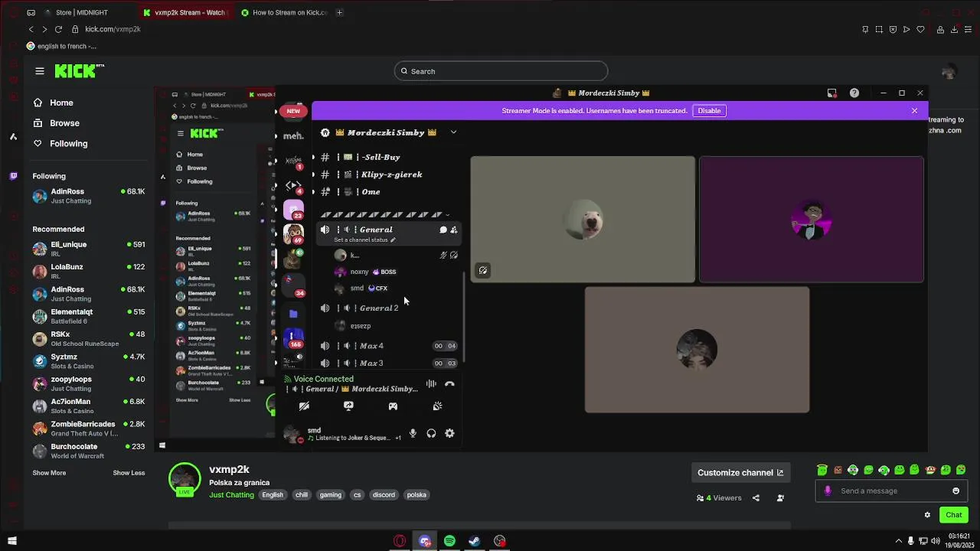Open recommended channel Ac7ionMan

click(88, 406)
